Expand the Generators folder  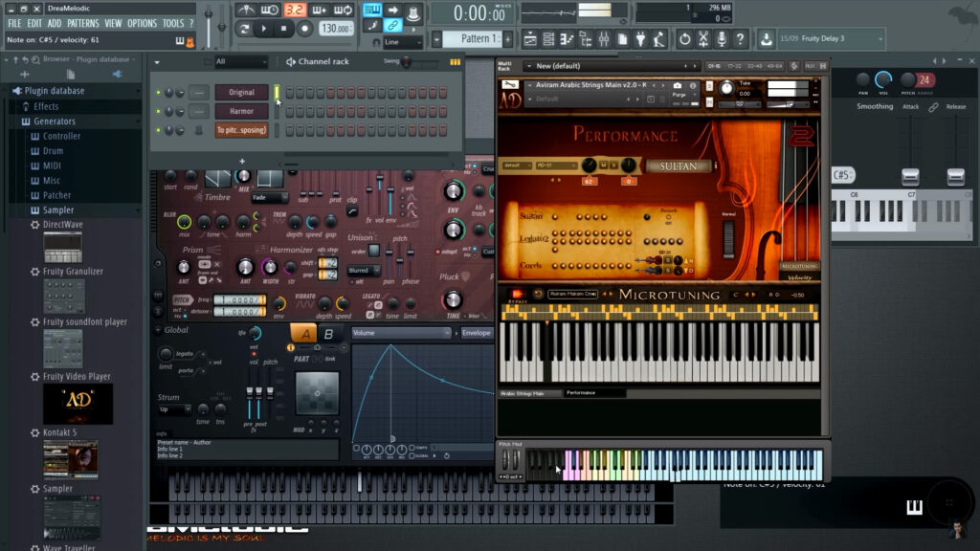[x=54, y=121]
